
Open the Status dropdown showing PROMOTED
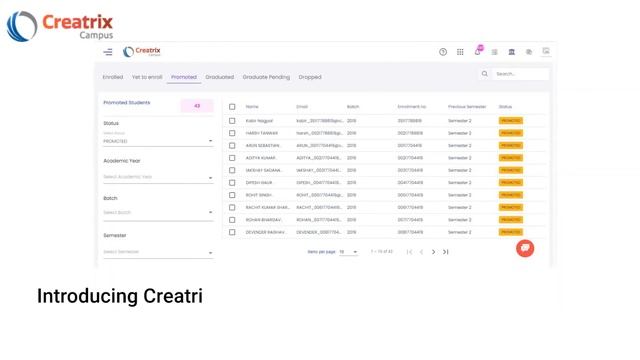[x=158, y=141]
